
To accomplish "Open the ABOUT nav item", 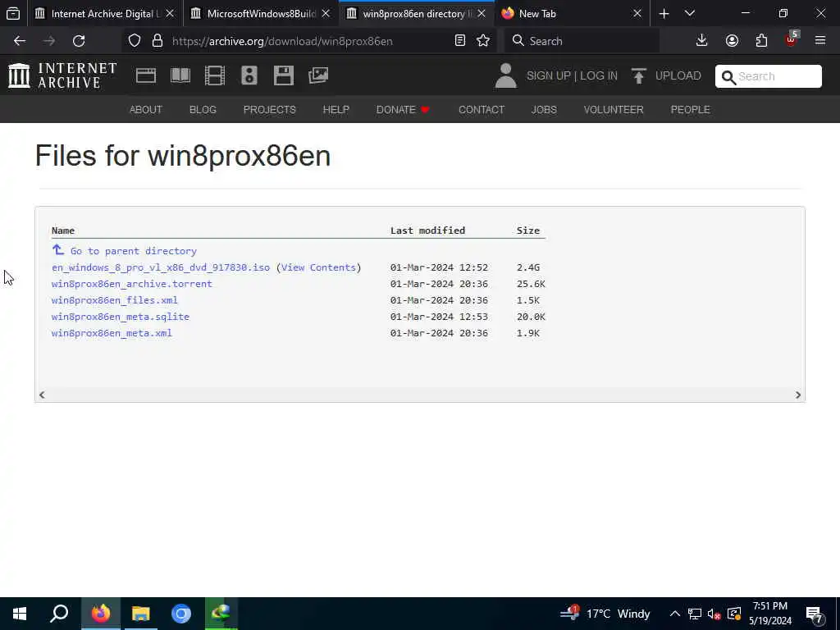I will point(146,110).
